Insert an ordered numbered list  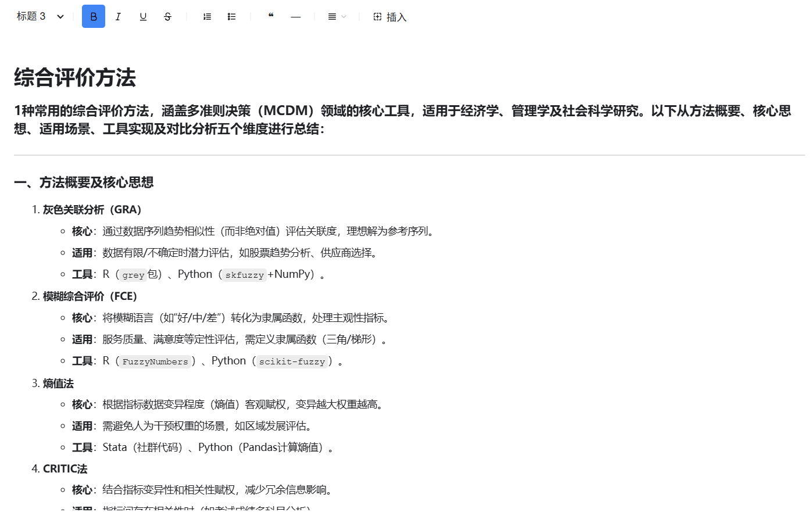[x=207, y=16]
